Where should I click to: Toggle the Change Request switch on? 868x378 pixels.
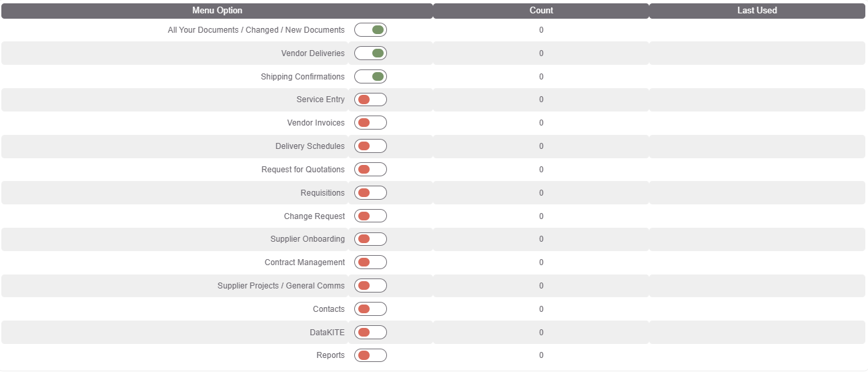tap(370, 216)
